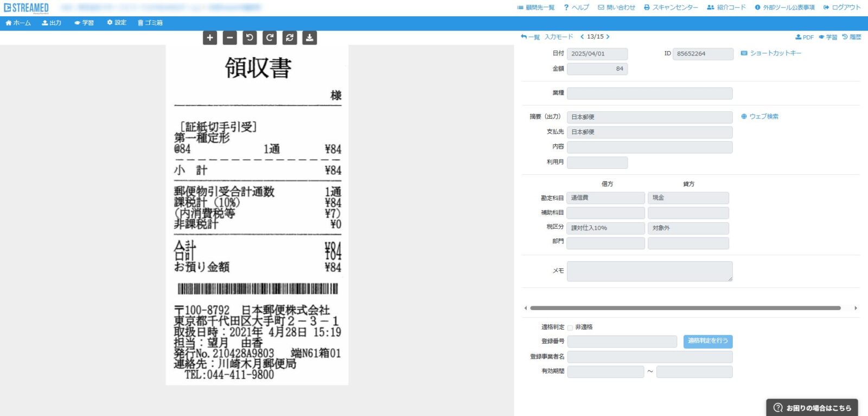Open 顧問先一覧 link
868x416 pixels.
536,8
